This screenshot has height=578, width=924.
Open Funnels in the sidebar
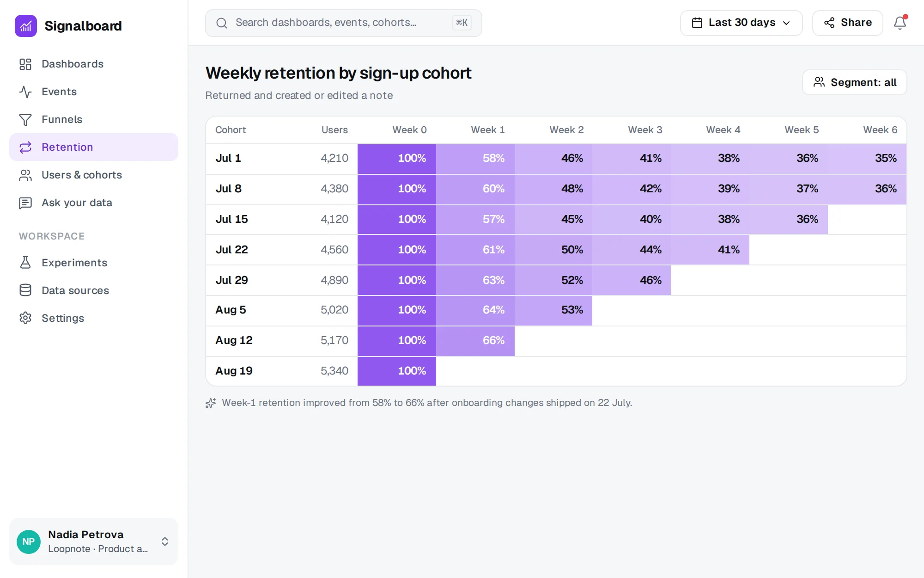coord(94,119)
